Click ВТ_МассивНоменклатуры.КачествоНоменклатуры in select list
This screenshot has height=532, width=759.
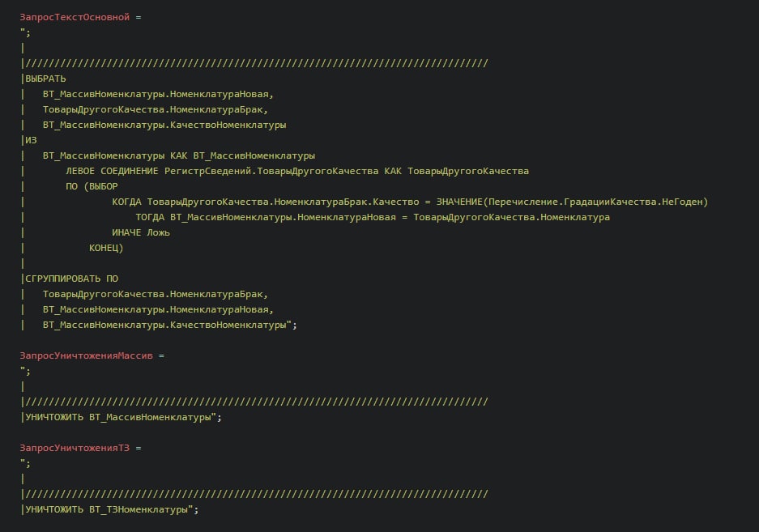(x=164, y=125)
